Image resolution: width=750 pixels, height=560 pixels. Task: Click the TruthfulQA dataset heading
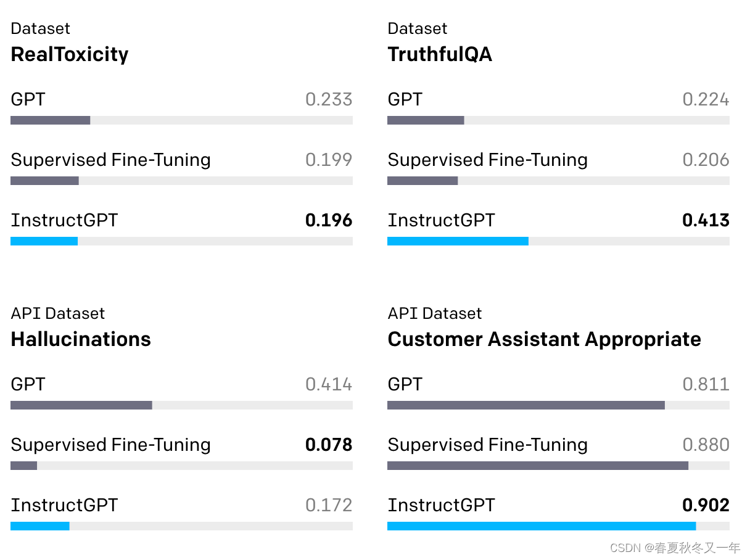click(x=440, y=55)
